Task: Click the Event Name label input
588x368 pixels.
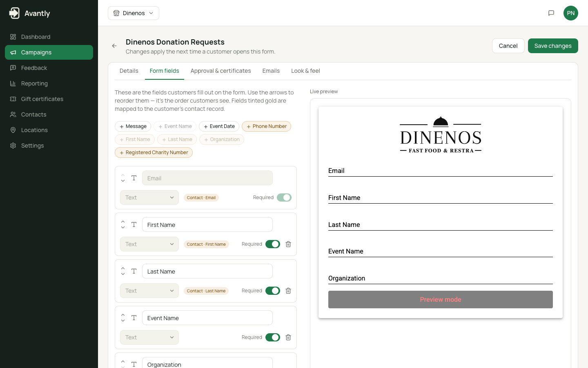Action: (207, 318)
